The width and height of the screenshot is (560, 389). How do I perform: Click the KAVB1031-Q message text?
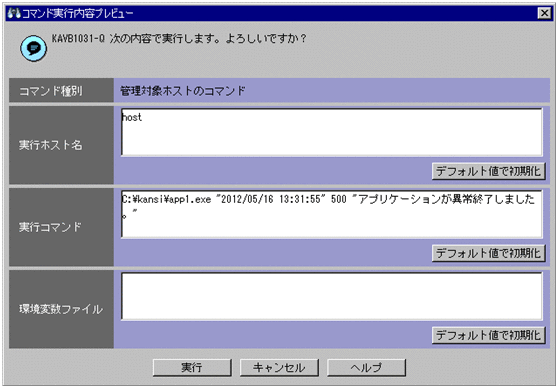click(179, 39)
